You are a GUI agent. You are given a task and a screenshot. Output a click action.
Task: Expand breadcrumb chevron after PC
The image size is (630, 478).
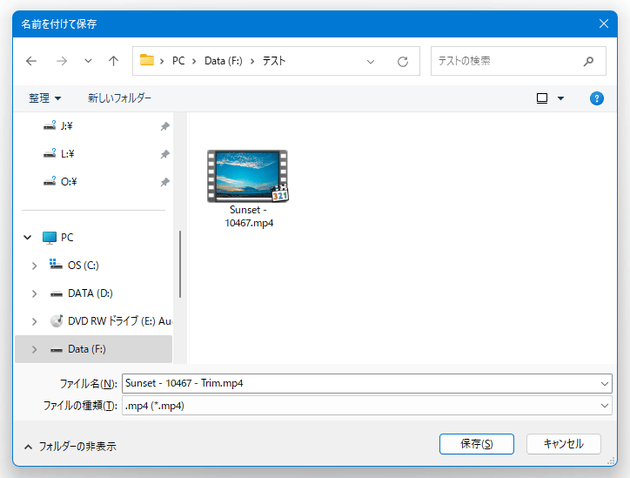tap(194, 61)
